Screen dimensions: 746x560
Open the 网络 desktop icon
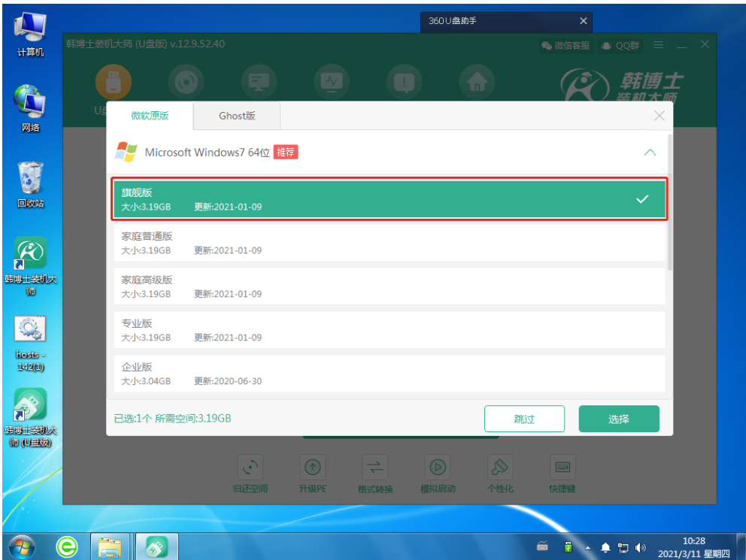30,109
